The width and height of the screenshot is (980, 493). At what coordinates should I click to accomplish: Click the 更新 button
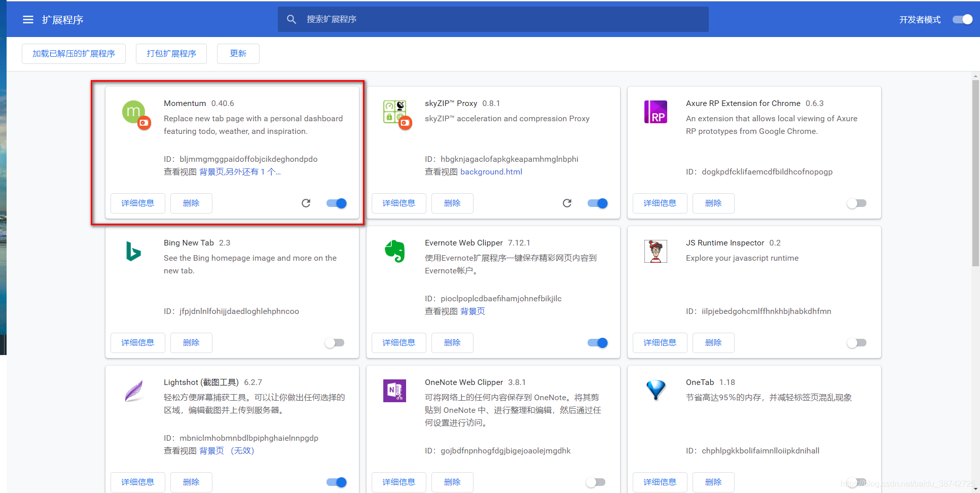point(238,53)
